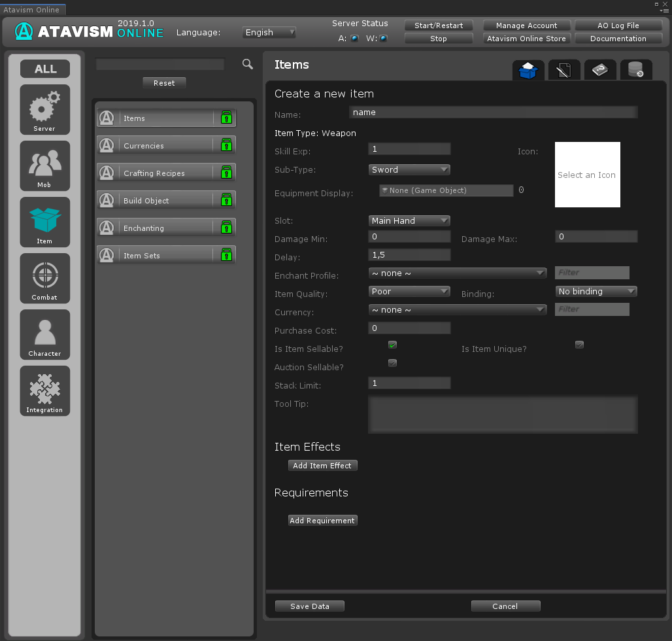Screen dimensions: 672x641
Task: Select the Mob category icon
Action: (44, 165)
